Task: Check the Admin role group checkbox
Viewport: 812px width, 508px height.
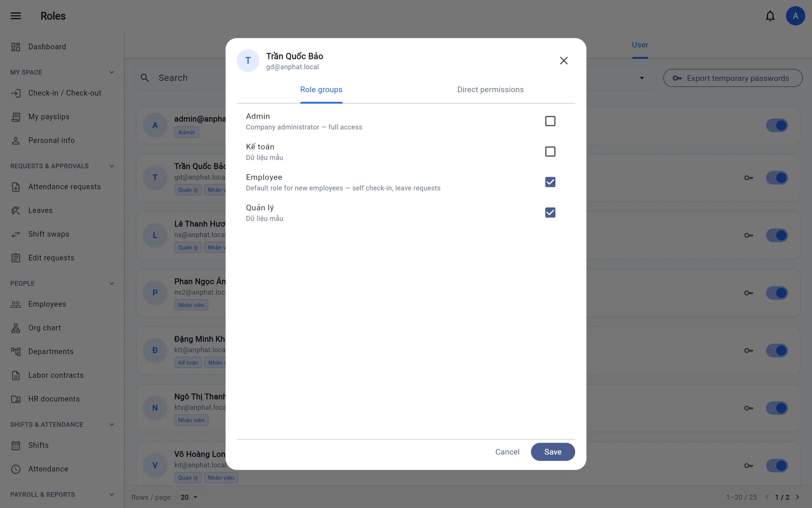Action: pyautogui.click(x=550, y=121)
